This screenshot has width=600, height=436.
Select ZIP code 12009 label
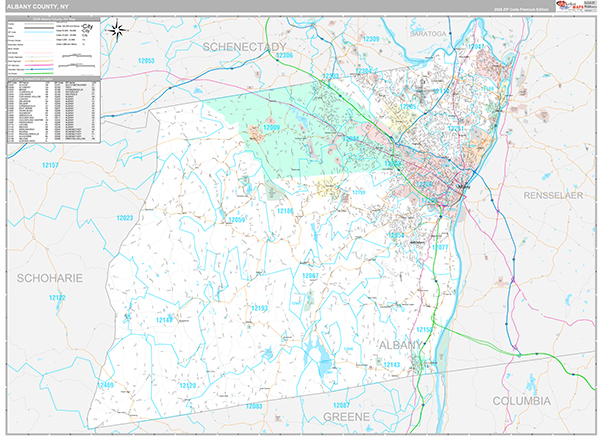271,127
